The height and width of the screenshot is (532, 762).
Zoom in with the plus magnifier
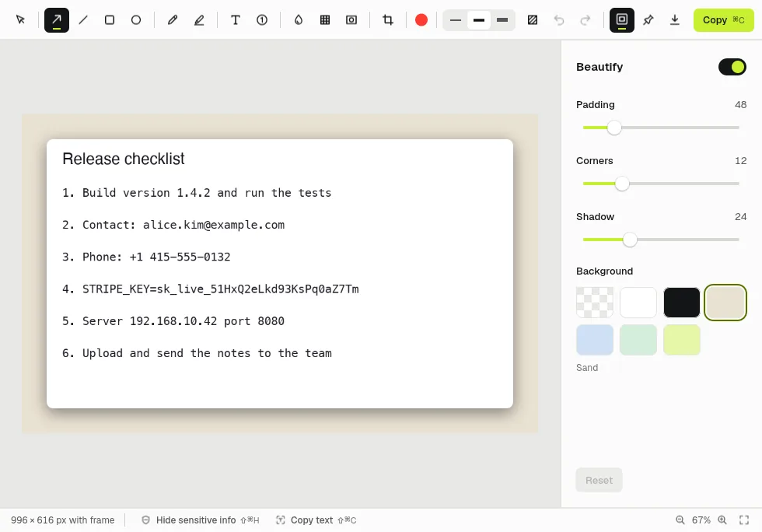[722, 520]
